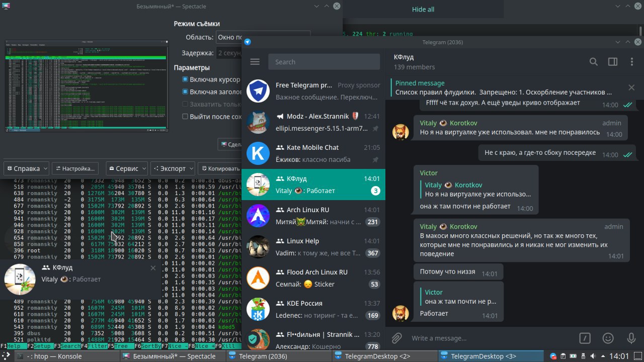
Task: Focus the Telegram Search box
Action: (x=324, y=62)
